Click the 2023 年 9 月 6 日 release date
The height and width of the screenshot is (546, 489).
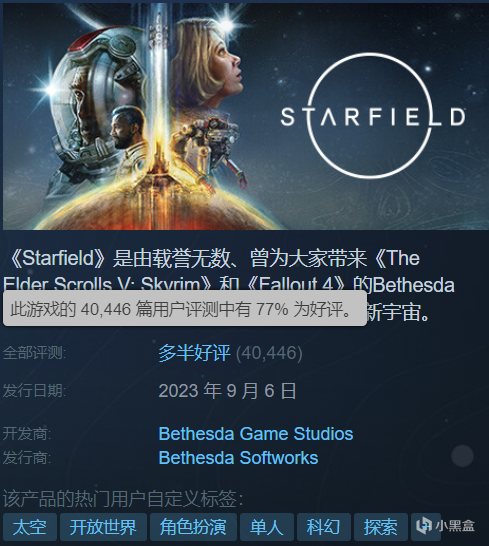(227, 390)
